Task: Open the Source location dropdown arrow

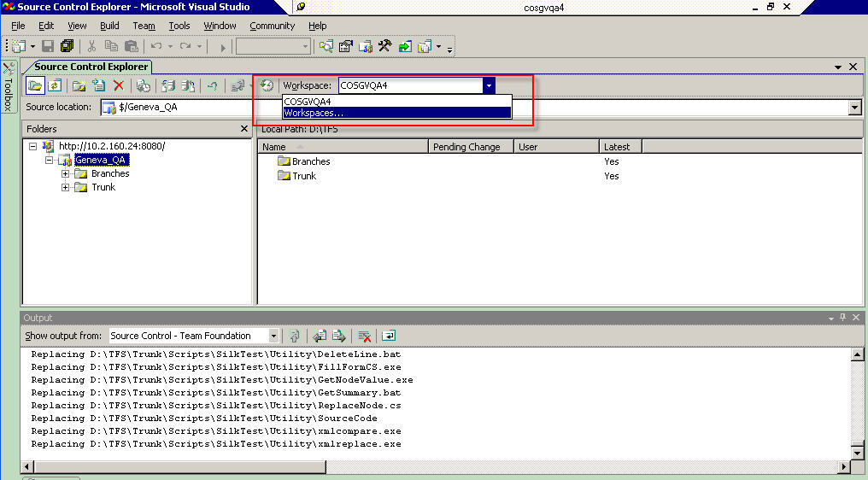Action: tap(854, 107)
